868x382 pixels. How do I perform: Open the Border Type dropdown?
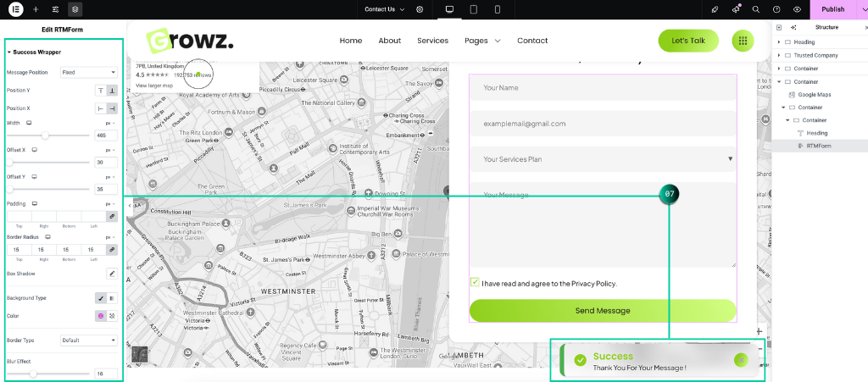[88, 340]
